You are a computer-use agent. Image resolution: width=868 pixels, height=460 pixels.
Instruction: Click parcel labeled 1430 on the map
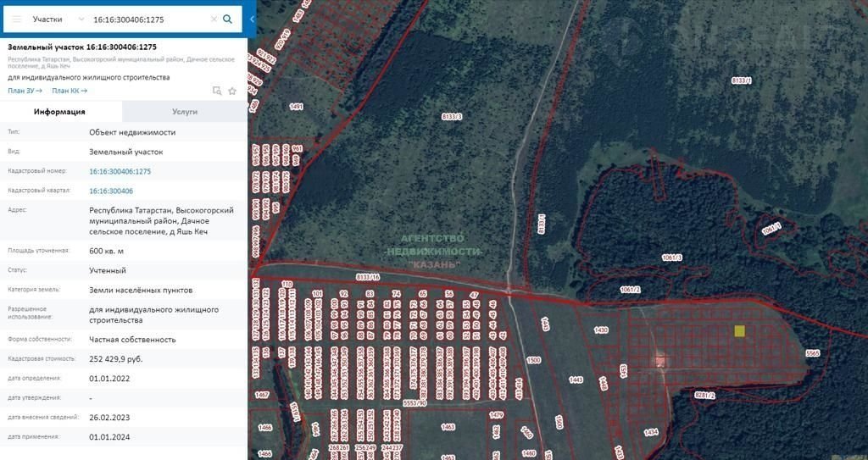[x=601, y=330]
